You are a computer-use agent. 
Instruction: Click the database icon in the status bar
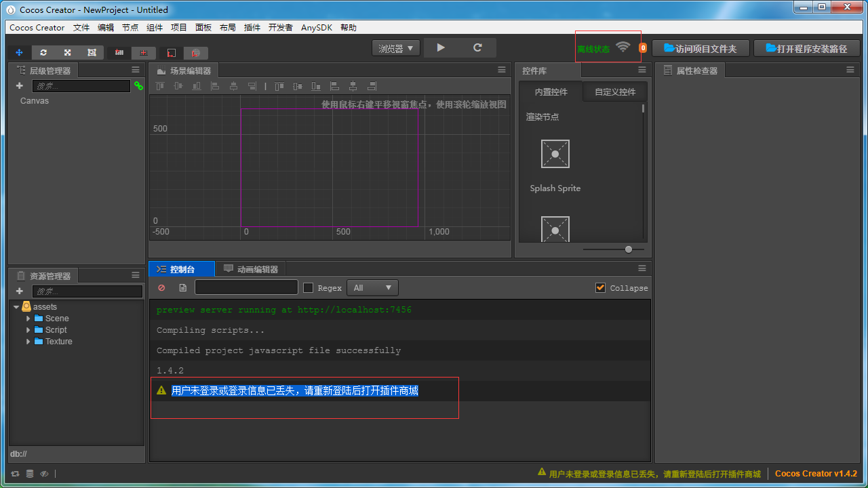(x=30, y=474)
